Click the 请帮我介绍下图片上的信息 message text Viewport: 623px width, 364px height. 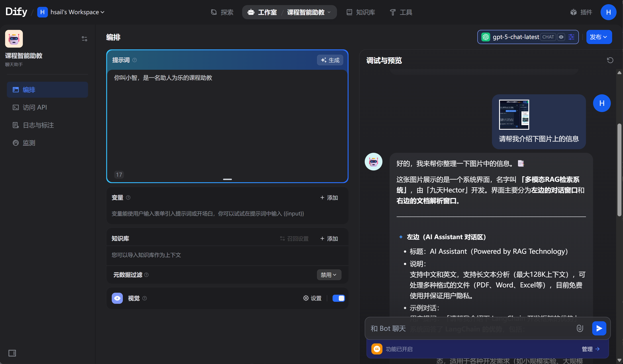539,139
